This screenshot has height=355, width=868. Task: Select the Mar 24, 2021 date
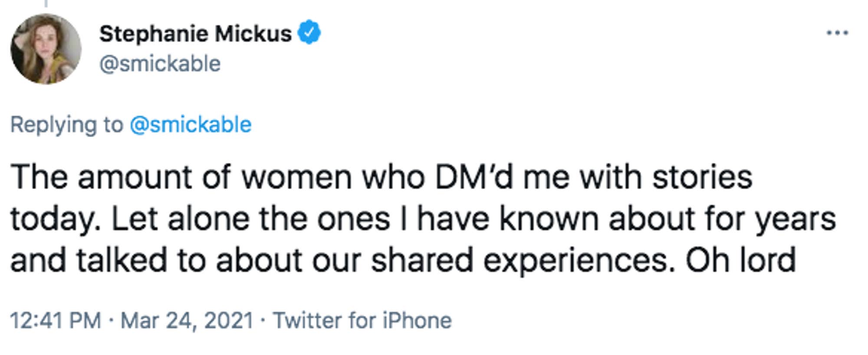click(187, 321)
